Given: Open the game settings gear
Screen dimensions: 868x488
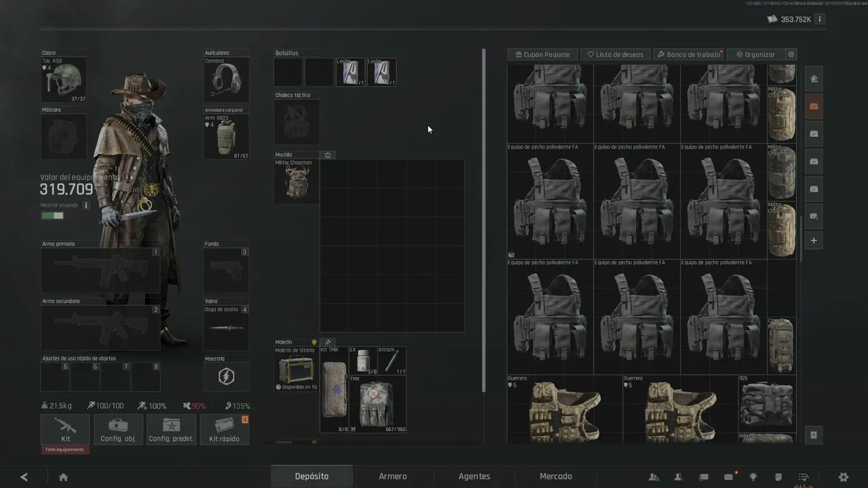Looking at the screenshot, I should [x=844, y=477].
